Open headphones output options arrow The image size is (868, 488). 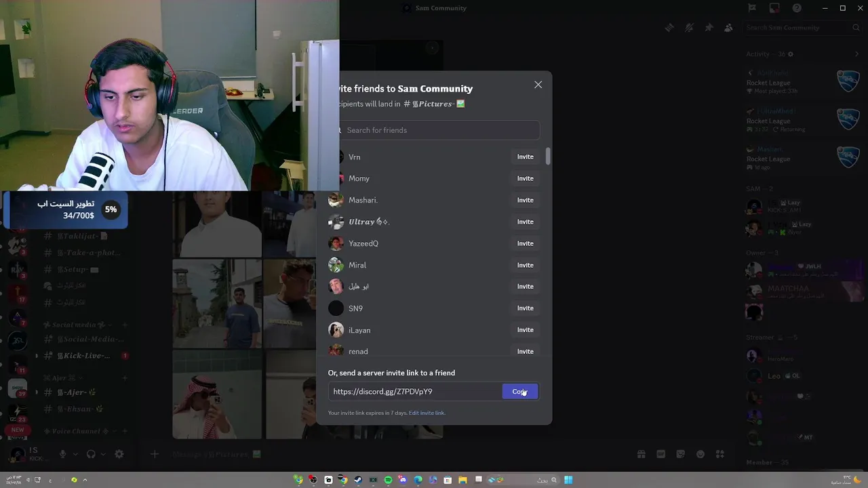pos(102,454)
